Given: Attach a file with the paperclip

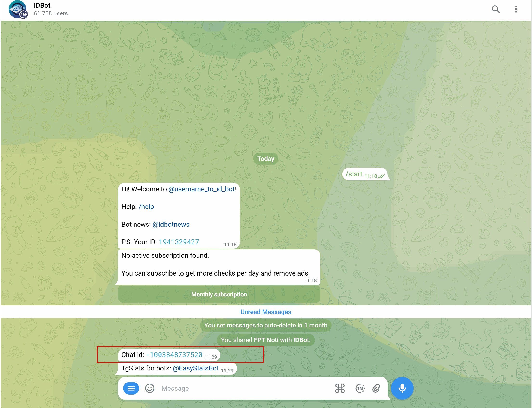Looking at the screenshot, I should pos(376,388).
